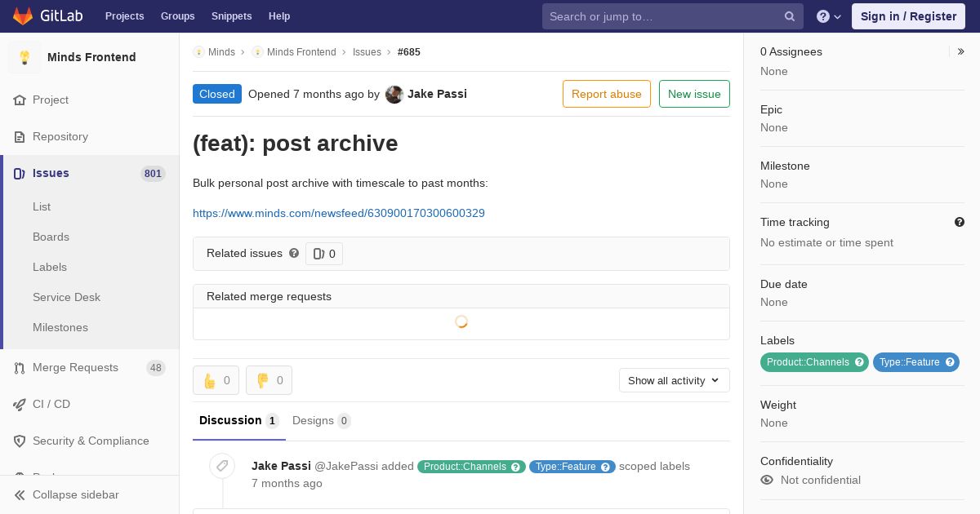This screenshot has width=980, height=514.
Task: Click the activity note Product::Channels help icon
Action: tap(516, 467)
